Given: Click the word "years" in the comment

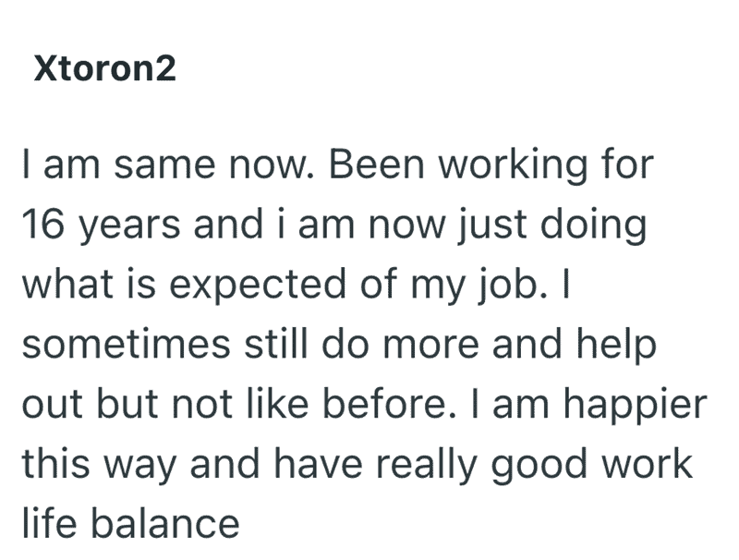Looking at the screenshot, I should pos(128,227).
